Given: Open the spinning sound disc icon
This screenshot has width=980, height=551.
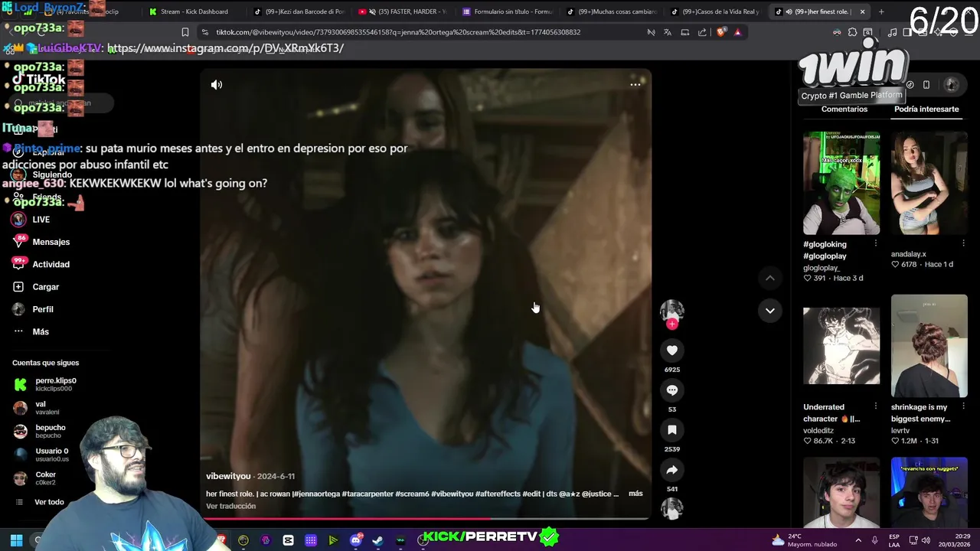Looking at the screenshot, I should (671, 508).
